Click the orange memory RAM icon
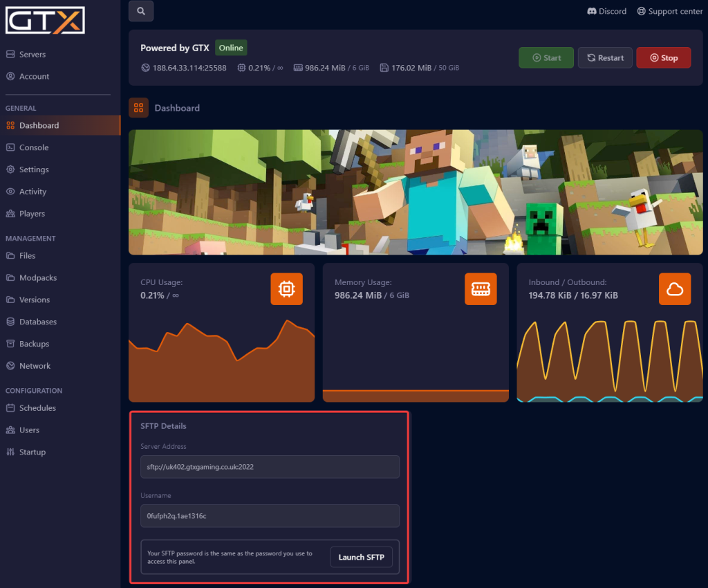The width and height of the screenshot is (708, 588). (x=481, y=289)
